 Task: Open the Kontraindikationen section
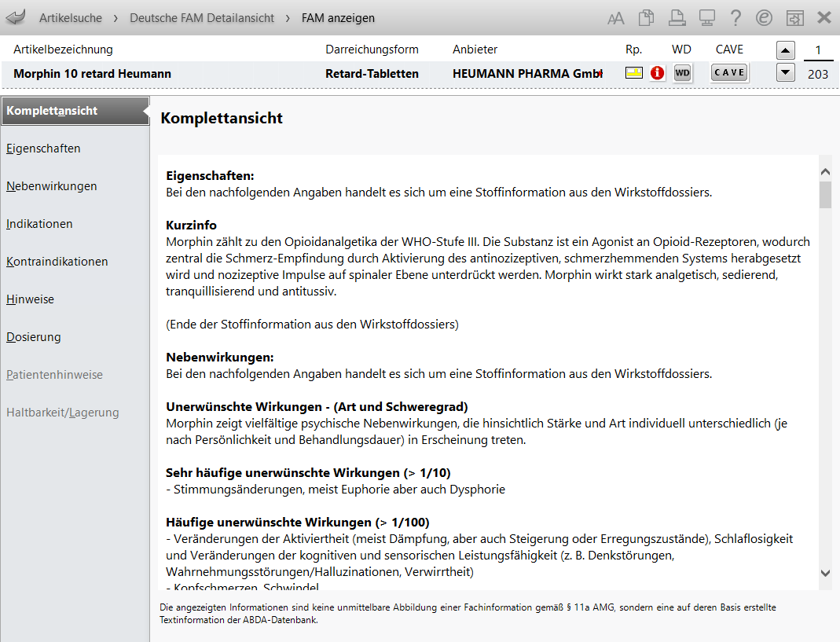[x=57, y=262]
